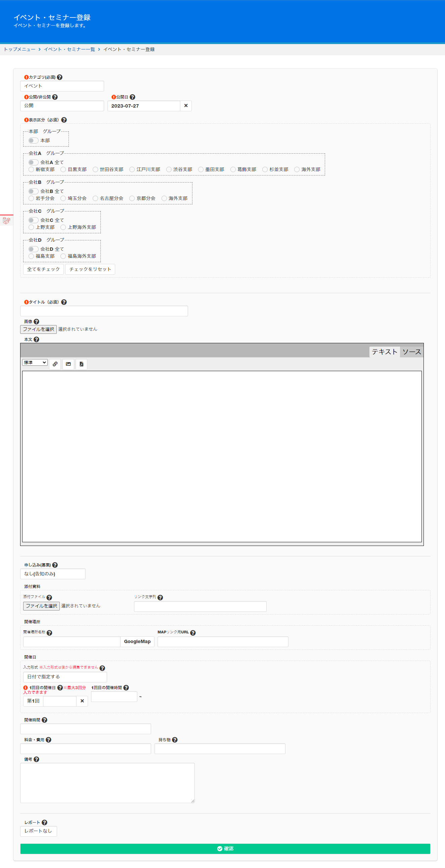This screenshot has height=868, width=445.
Task: Click the insert file icon in editor toolbar
Action: click(82, 364)
